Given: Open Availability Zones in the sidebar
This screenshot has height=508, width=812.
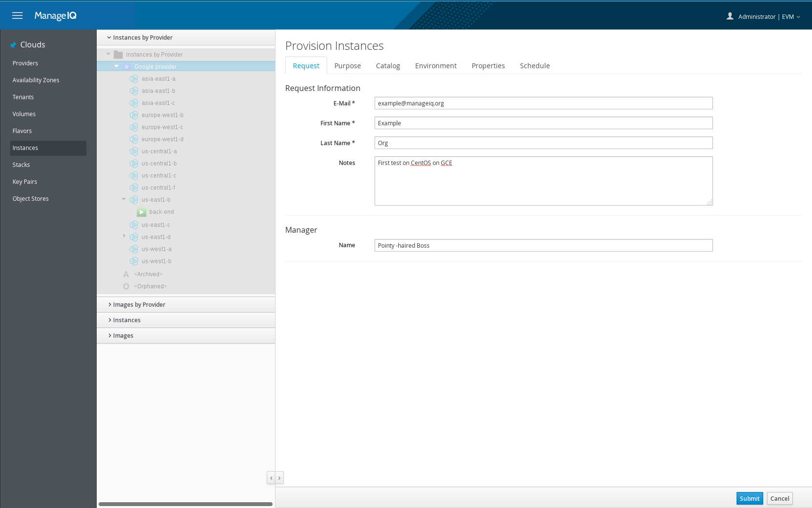Looking at the screenshot, I should point(48,80).
